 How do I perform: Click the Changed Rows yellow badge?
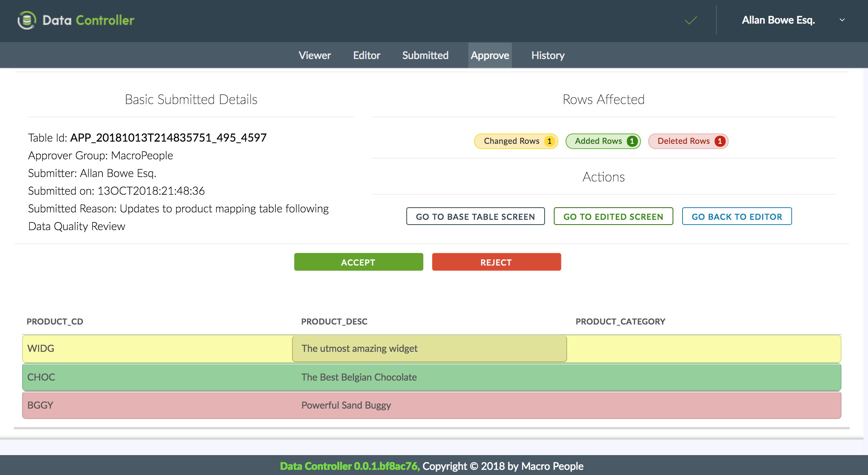coord(515,141)
